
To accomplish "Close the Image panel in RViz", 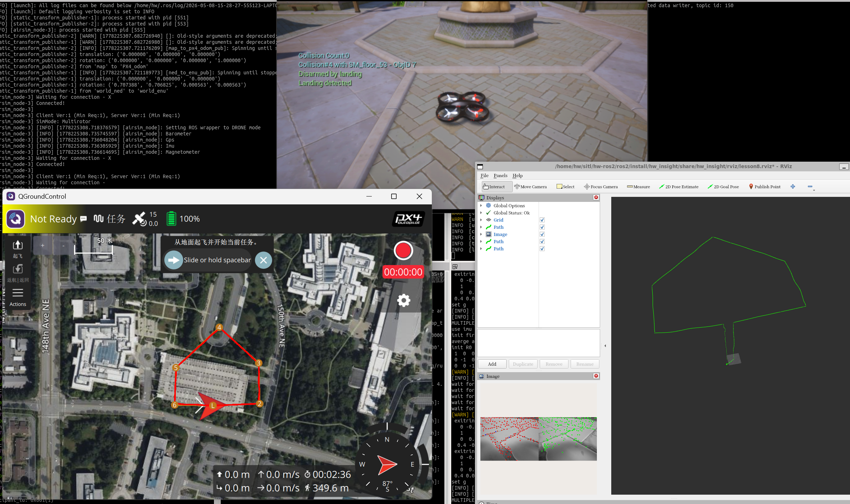I will [596, 376].
